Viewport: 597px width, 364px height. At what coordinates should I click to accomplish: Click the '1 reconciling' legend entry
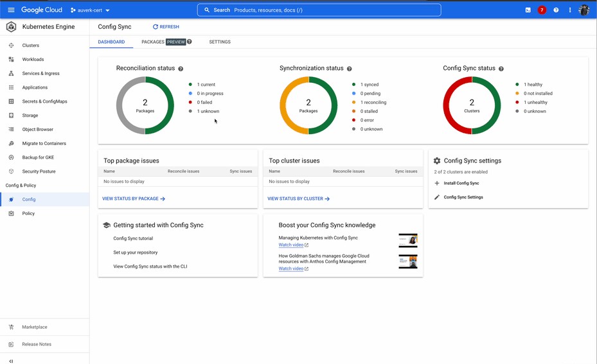tap(369, 102)
